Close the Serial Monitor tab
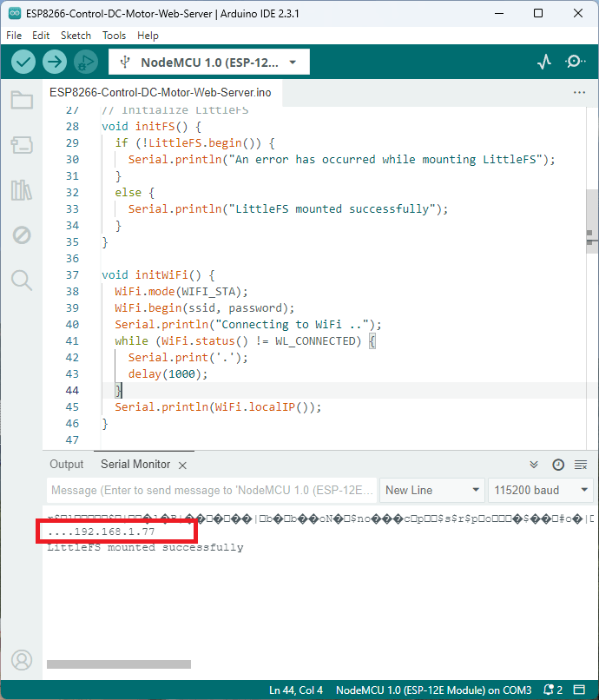Image resolution: width=599 pixels, height=700 pixels. tap(183, 465)
